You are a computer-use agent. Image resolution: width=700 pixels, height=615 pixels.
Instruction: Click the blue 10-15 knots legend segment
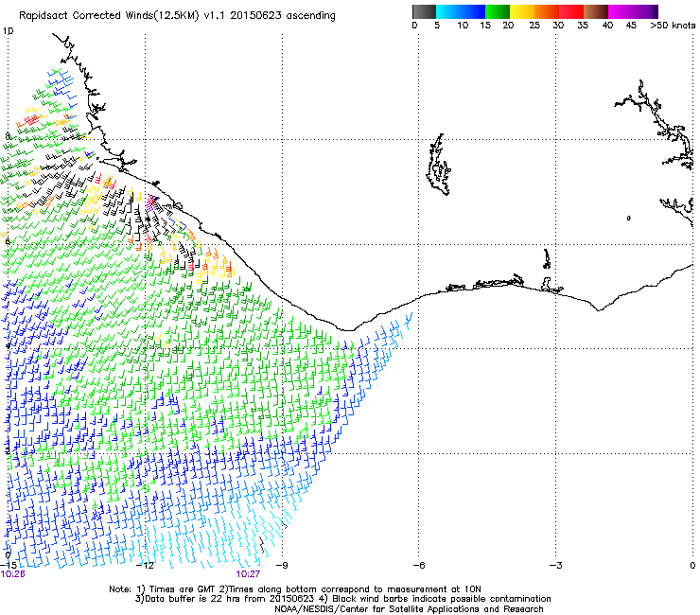472,11
